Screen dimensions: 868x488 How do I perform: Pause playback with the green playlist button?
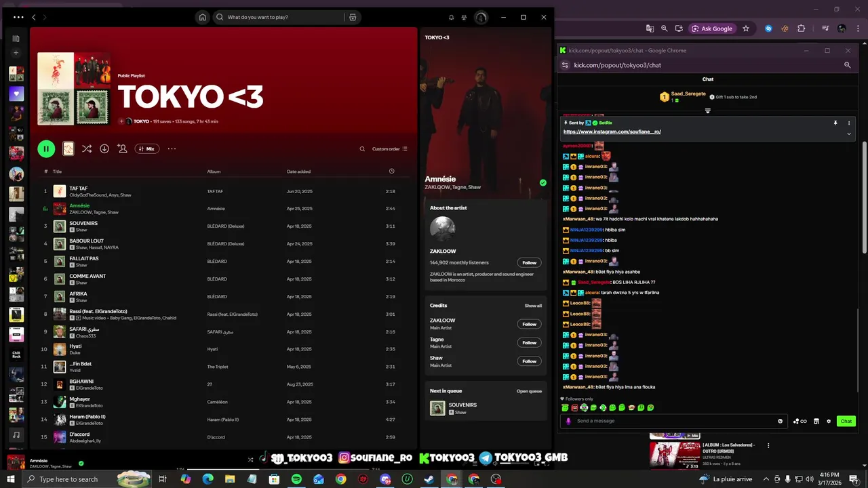(46, 148)
